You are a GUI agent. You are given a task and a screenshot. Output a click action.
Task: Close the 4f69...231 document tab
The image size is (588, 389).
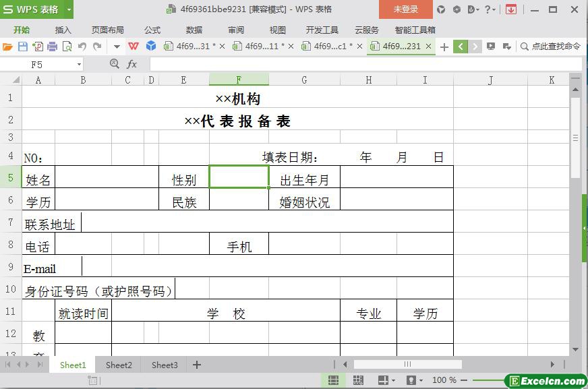coord(428,47)
